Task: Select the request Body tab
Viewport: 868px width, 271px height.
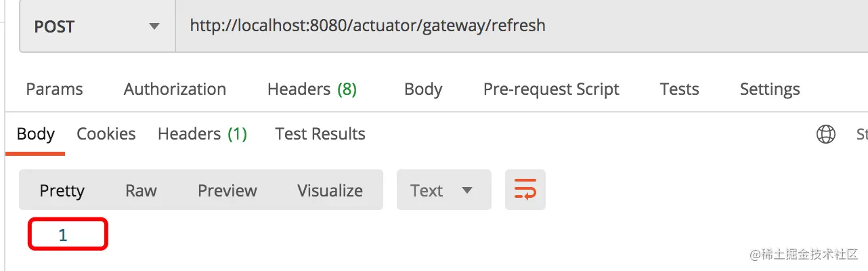Action: coord(423,89)
